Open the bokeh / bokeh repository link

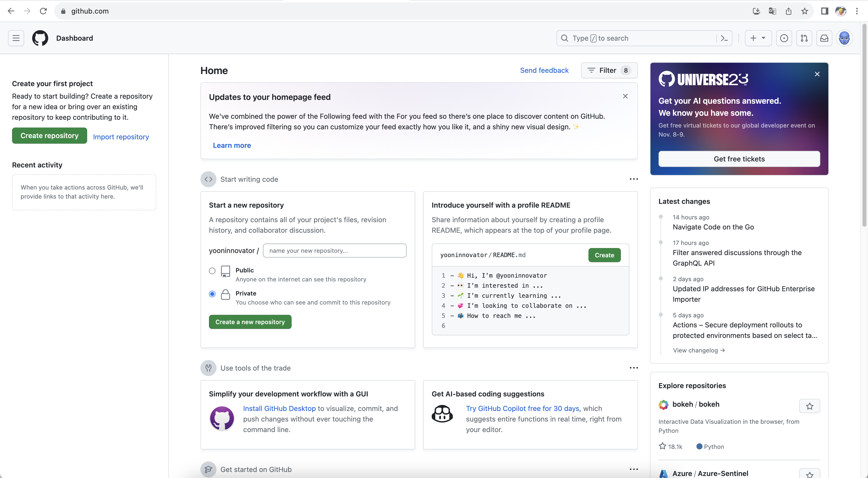click(696, 404)
